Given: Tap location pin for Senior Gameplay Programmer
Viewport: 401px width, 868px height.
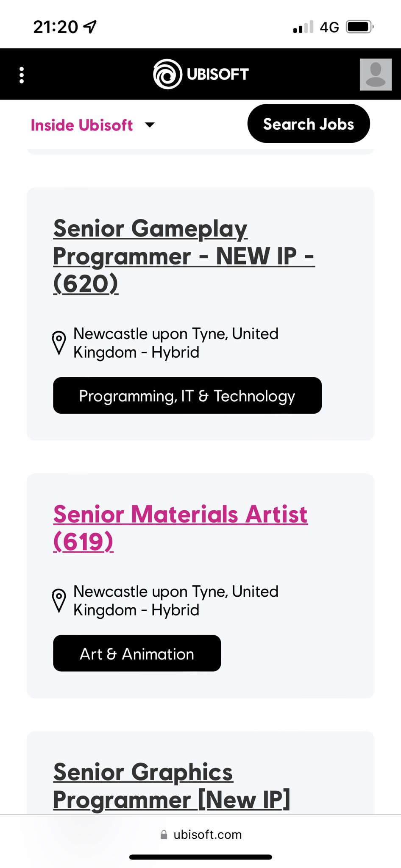Looking at the screenshot, I should coord(59,343).
